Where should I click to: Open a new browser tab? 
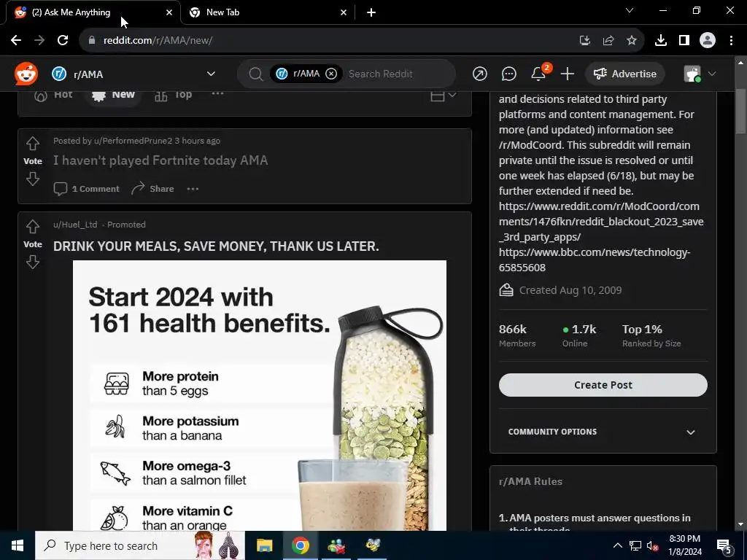coord(371,12)
